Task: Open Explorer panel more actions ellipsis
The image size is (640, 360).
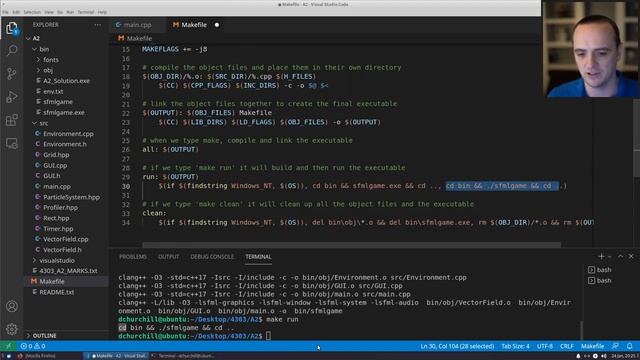Action: click(98, 25)
